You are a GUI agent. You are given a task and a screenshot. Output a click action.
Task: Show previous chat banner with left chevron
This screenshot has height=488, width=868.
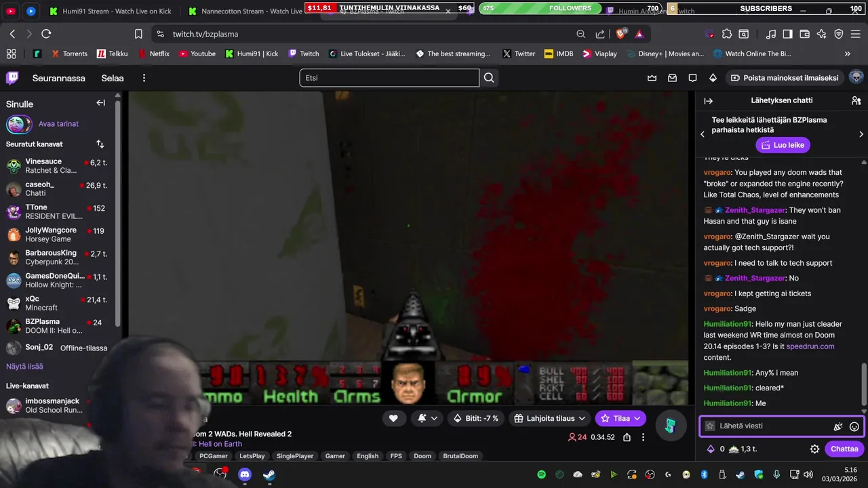click(x=703, y=134)
